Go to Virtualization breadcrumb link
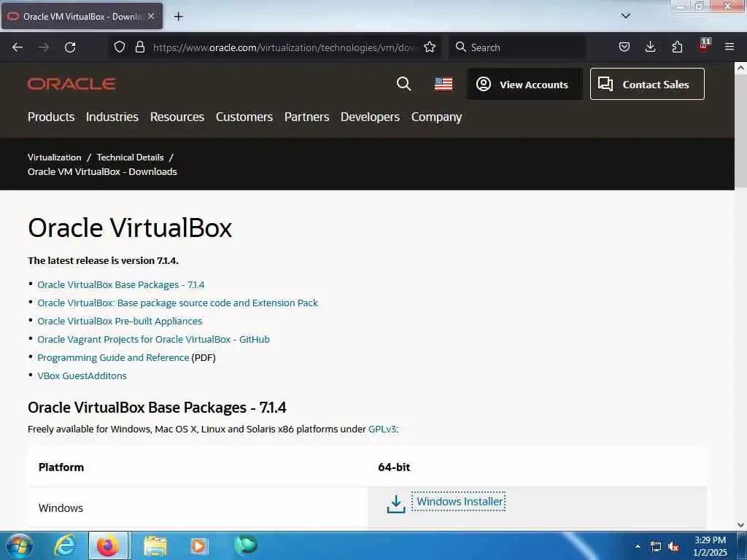 click(x=54, y=157)
